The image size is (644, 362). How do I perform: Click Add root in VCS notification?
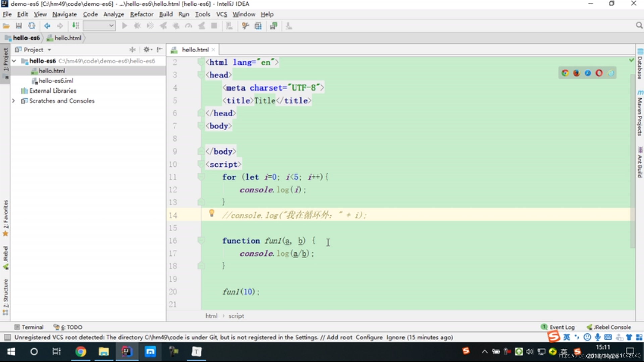click(339, 337)
